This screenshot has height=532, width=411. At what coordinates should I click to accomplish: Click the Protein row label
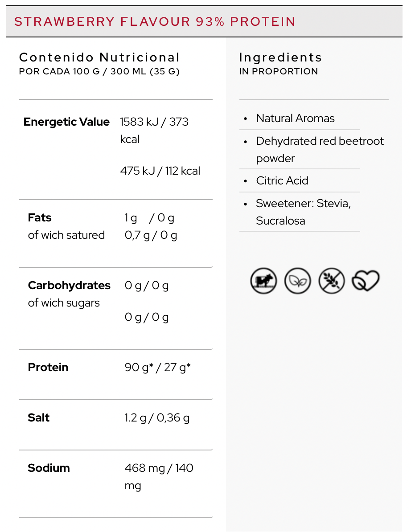pyautogui.click(x=48, y=368)
